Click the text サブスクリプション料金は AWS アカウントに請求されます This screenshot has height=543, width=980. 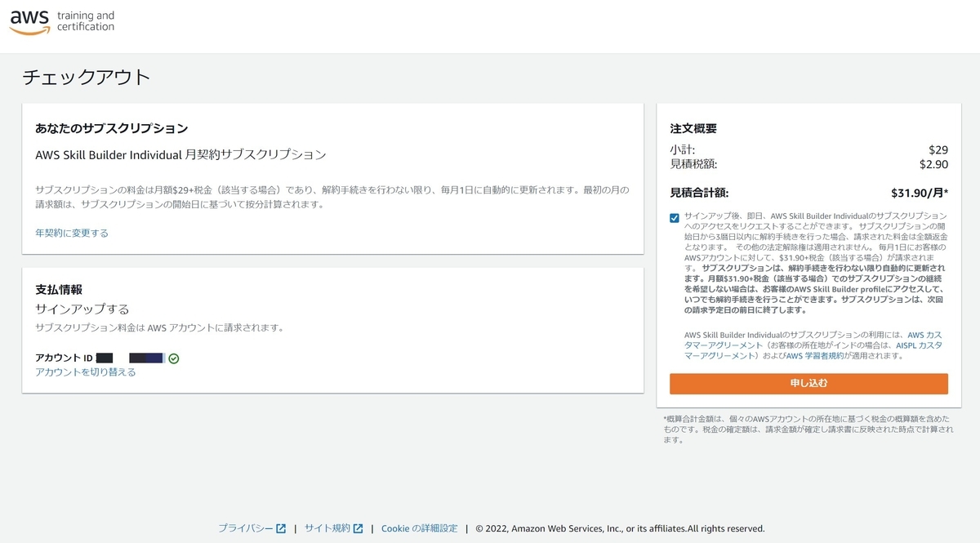159,327
